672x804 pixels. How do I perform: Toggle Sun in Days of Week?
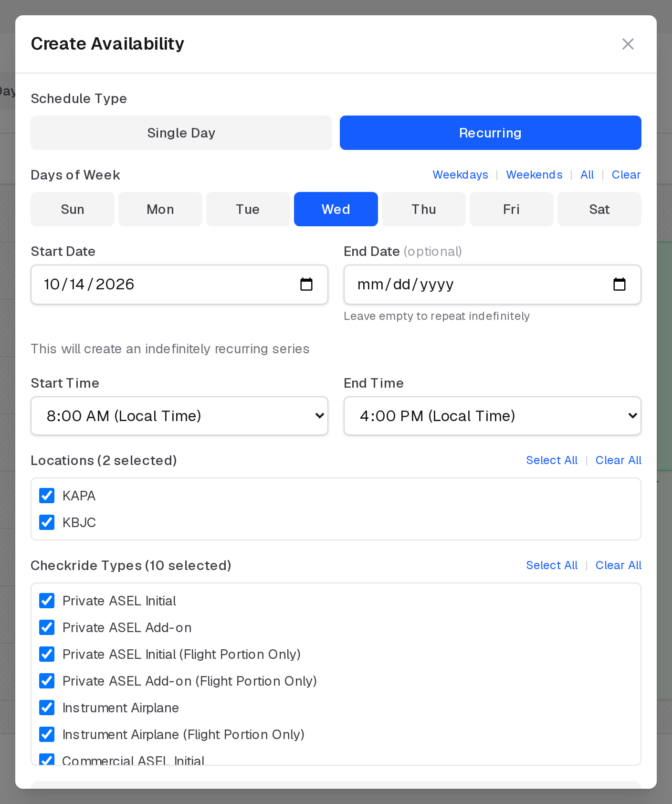[73, 209]
